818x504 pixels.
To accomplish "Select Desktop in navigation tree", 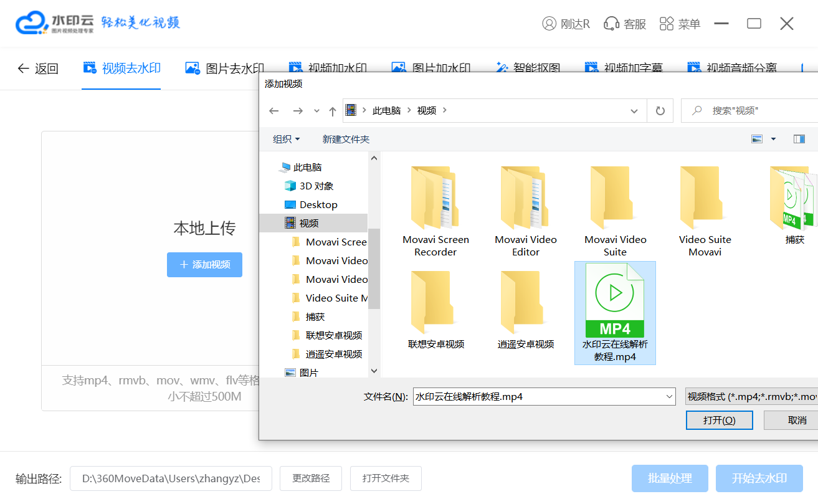I will (311, 204).
